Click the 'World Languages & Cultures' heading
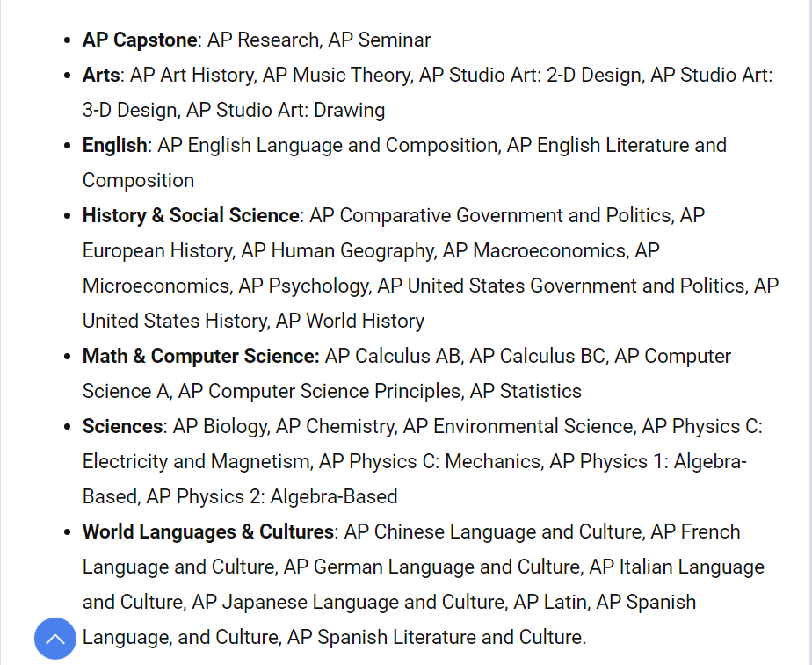This screenshot has width=812, height=665. pos(207,532)
